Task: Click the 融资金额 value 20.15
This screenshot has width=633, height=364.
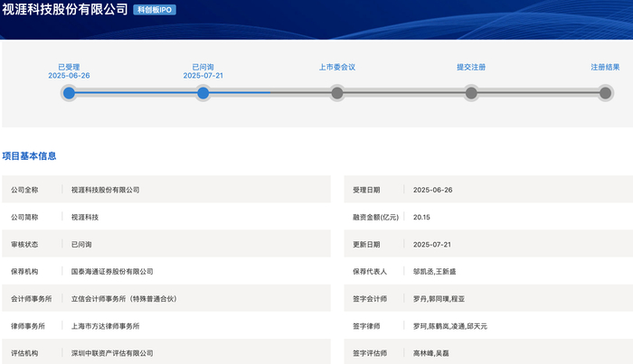Action: [x=421, y=218]
